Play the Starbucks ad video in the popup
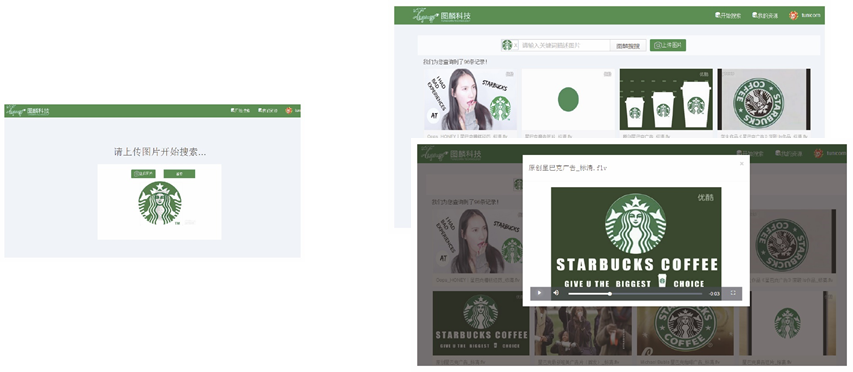 [x=539, y=293]
